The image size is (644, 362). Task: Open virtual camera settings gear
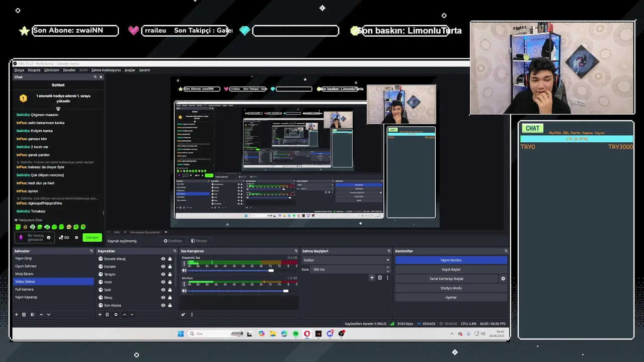[503, 279]
